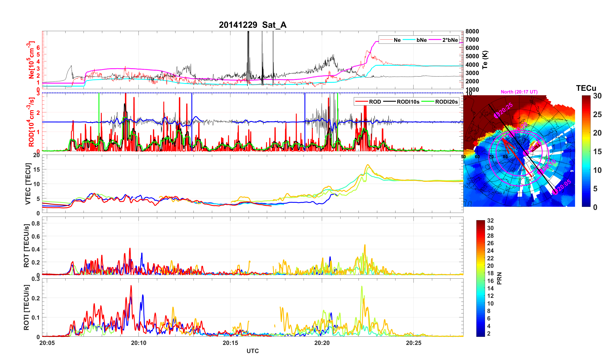The width and height of the screenshot is (602, 364).
Task: Click the TECu colorbar
Action: pyautogui.click(x=586, y=151)
